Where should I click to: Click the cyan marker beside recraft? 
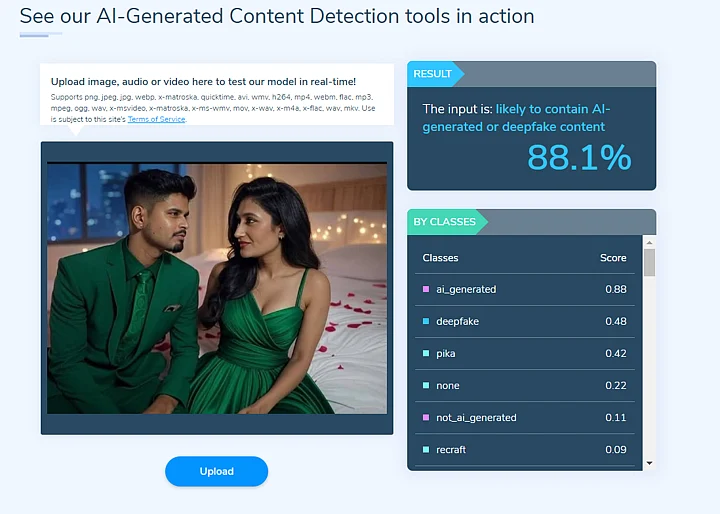(426, 449)
